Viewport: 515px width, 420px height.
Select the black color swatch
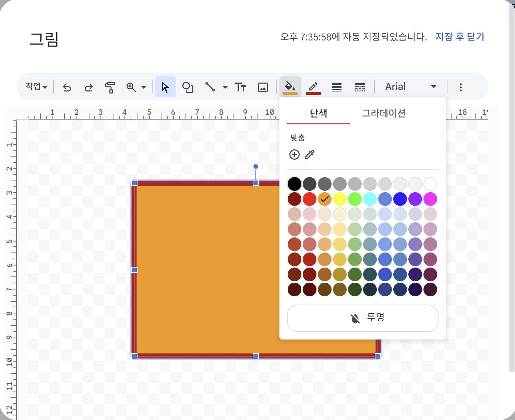coord(295,184)
